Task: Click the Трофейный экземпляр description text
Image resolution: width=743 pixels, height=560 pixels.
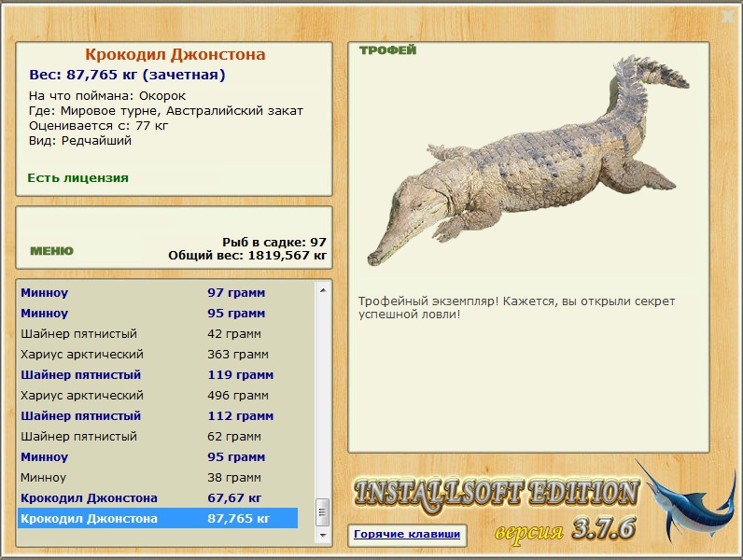Action: 516,307
